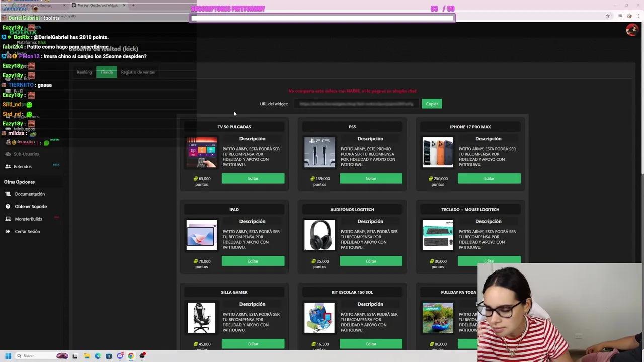This screenshot has height=362, width=644.
Task: Click the 250,000 puntos price
Action: [438, 182]
